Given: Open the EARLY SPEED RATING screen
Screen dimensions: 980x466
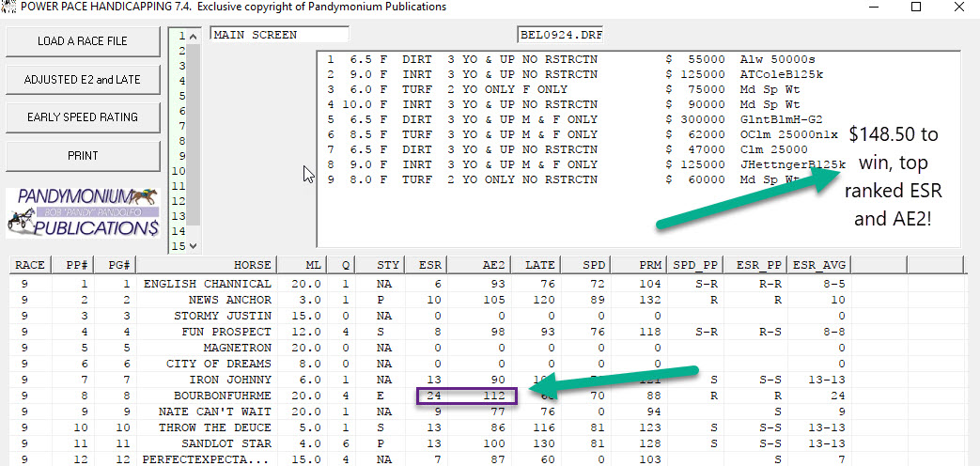Looking at the screenshot, I should coord(83,117).
